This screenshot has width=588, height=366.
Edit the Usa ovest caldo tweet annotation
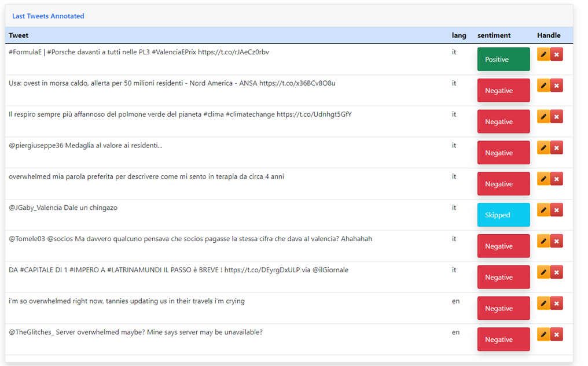tap(543, 86)
